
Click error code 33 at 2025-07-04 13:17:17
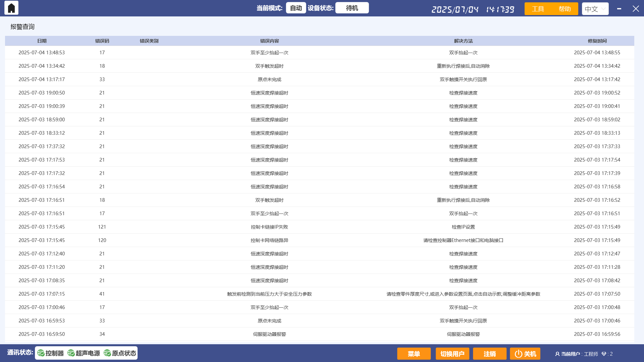click(x=102, y=79)
